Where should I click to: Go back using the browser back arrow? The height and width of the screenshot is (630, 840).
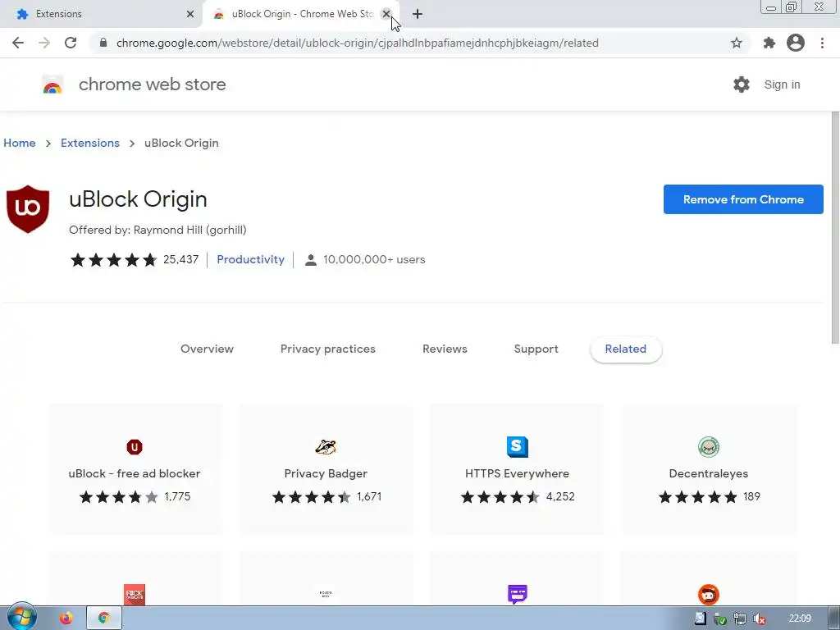pos(18,43)
